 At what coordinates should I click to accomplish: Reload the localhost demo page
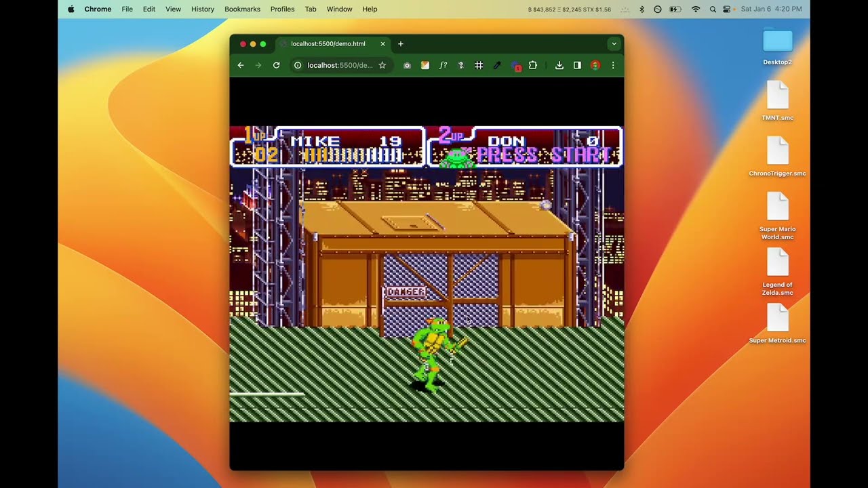point(276,65)
